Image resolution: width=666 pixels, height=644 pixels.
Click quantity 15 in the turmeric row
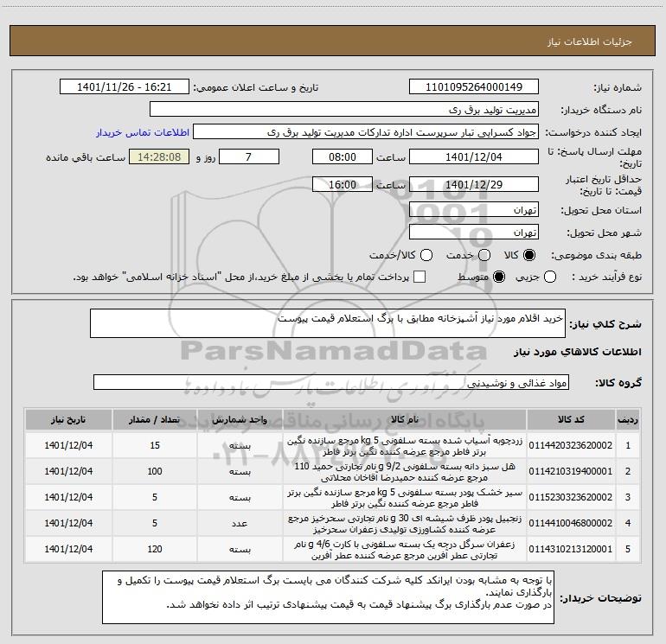[x=155, y=445]
